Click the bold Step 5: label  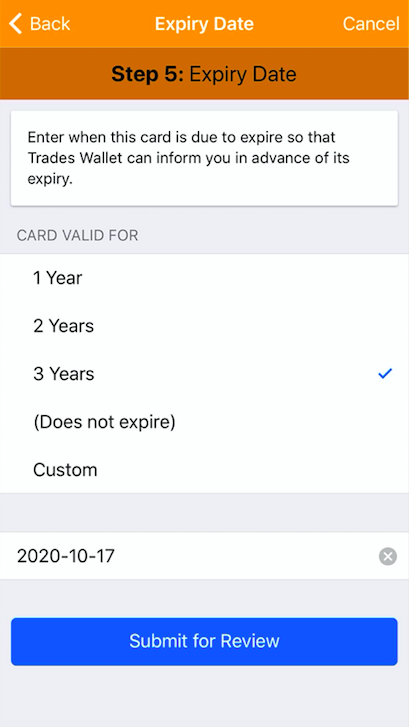(x=147, y=74)
